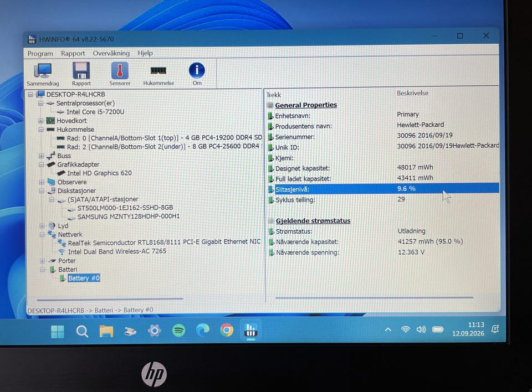This screenshot has height=392, width=532.
Task: Click the Batteri battery icon in tree
Action: click(52, 270)
